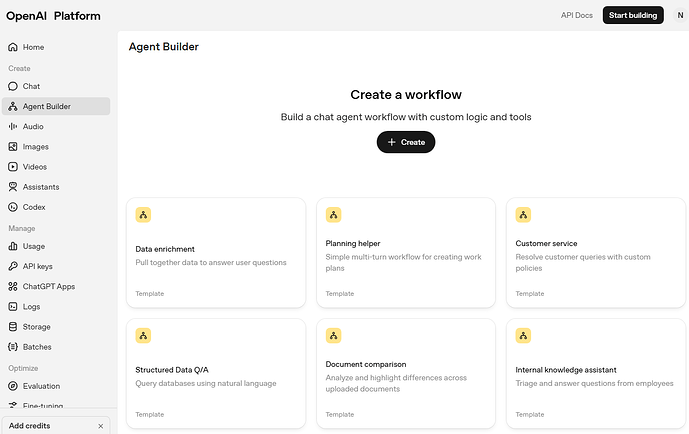The height and width of the screenshot is (434, 689).
Task: Open the Planning helper template
Action: (x=406, y=253)
